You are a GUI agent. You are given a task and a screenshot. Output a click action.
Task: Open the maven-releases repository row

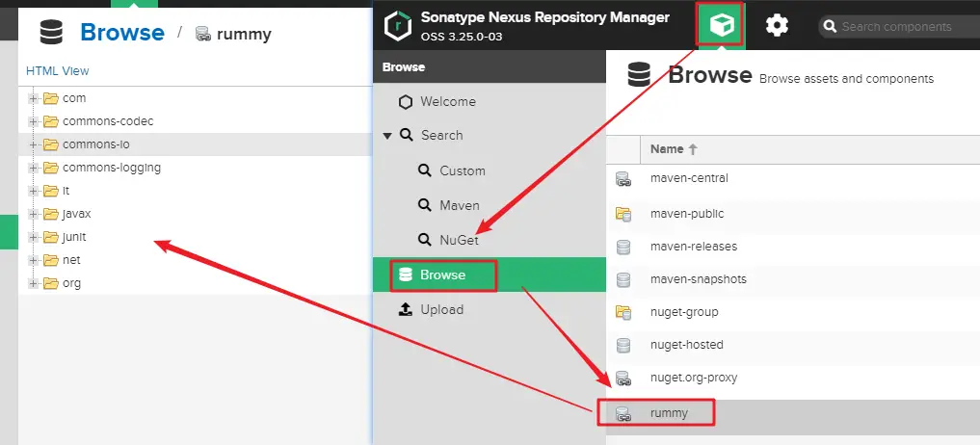[793, 247]
